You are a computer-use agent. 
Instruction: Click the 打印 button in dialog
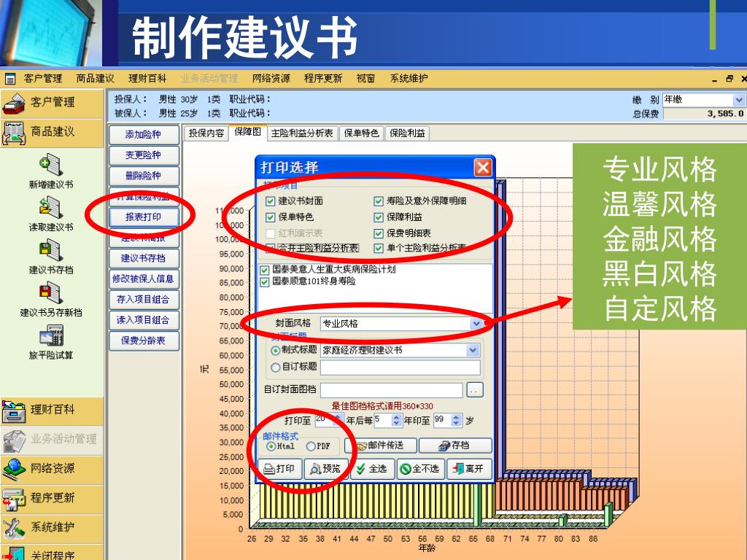[279, 469]
